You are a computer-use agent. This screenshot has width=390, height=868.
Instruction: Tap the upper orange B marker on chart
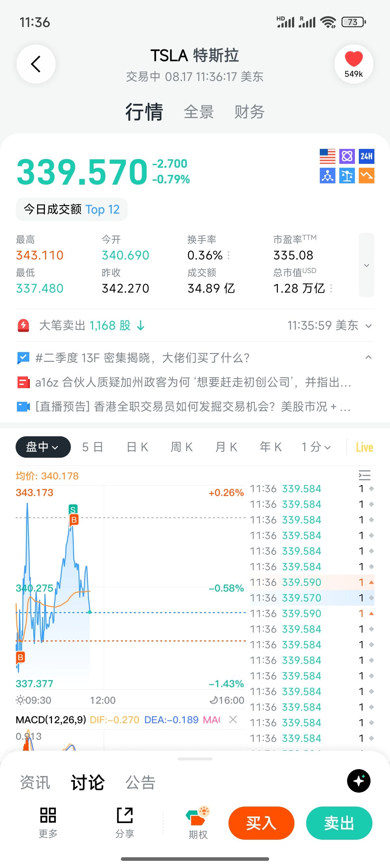pyautogui.click(x=74, y=520)
